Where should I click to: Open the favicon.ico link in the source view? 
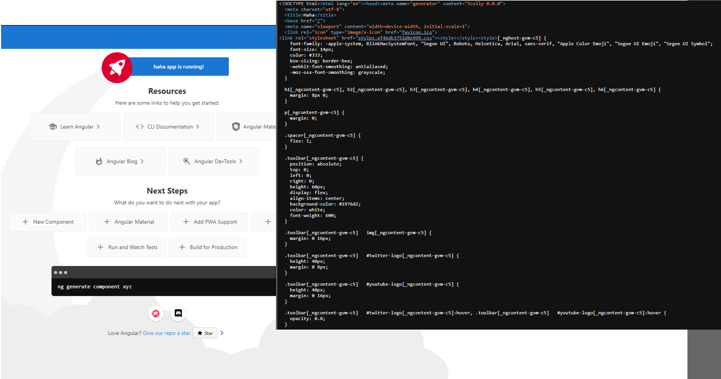(417, 32)
